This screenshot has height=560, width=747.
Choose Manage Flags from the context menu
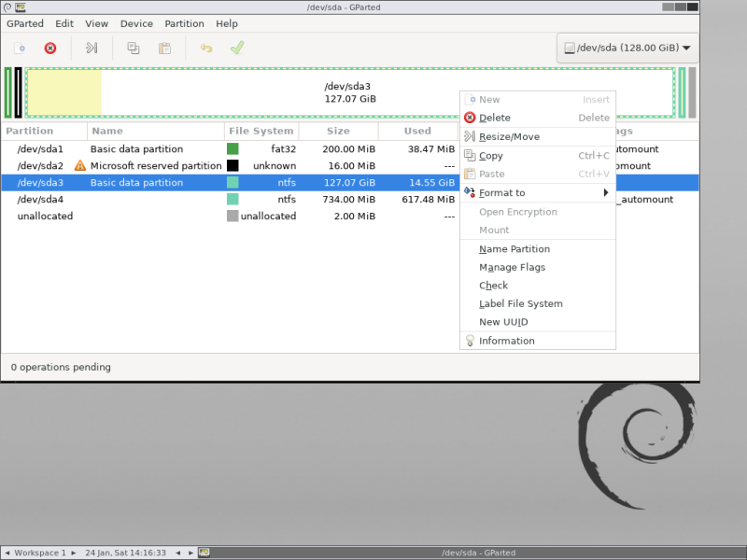[x=538, y=267]
